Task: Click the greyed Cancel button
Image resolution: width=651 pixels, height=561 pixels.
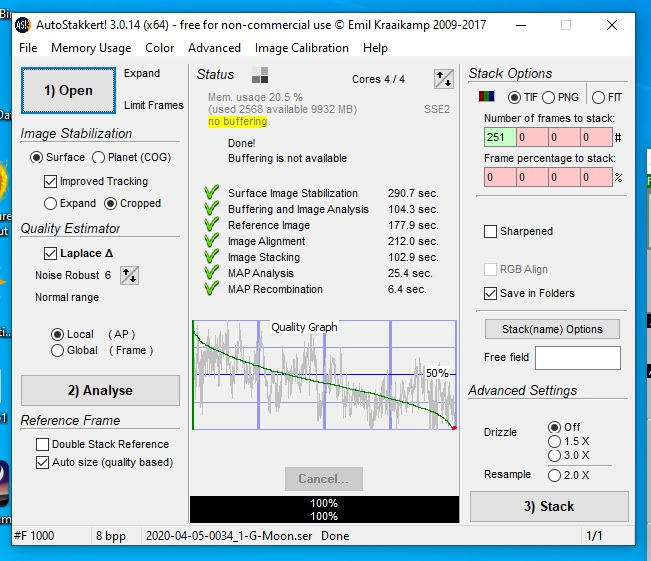Action: coord(324,479)
